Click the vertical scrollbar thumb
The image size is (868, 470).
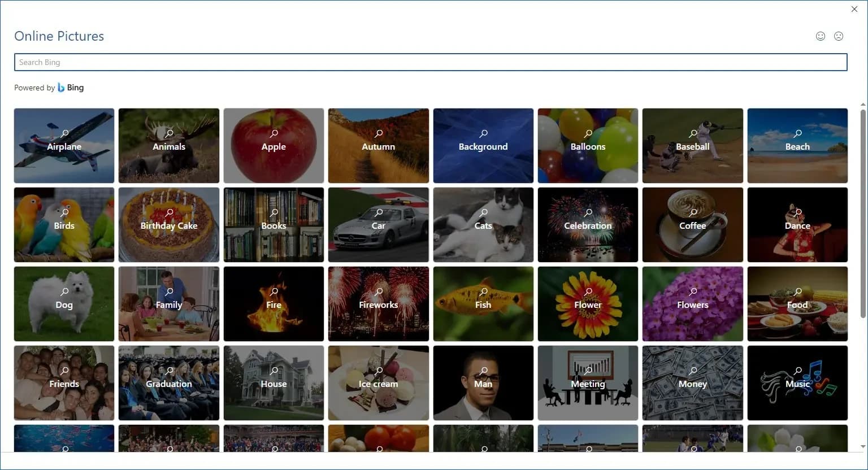[863, 214]
